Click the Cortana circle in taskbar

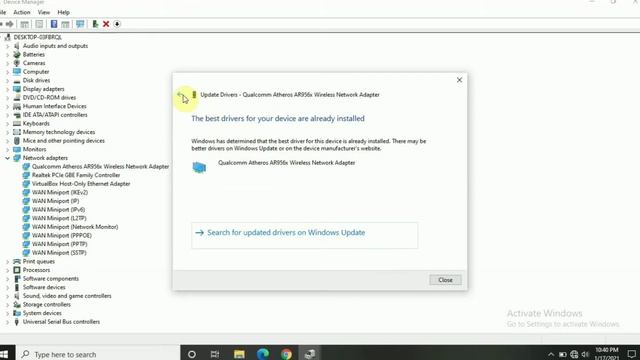click(191, 354)
